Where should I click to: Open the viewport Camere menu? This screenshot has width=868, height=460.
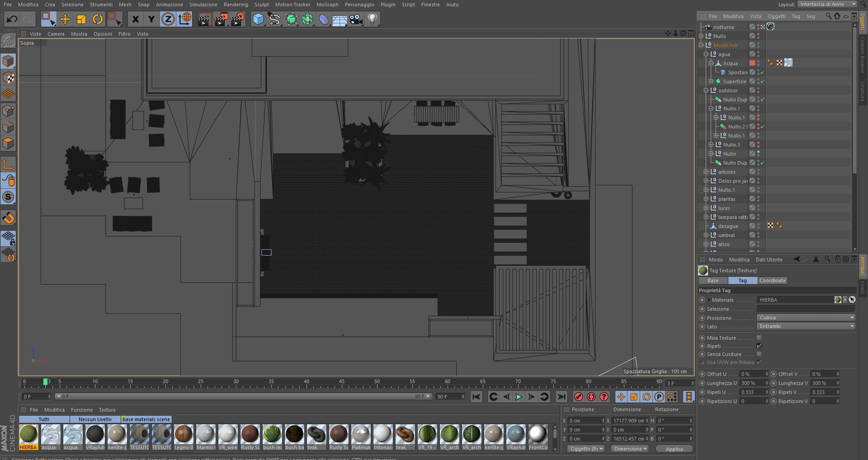click(x=56, y=34)
